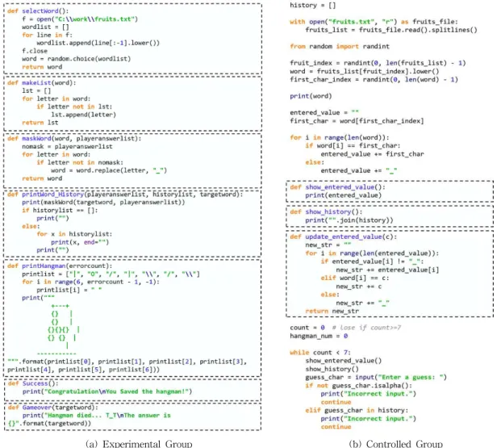Screen dimensions: 501x448
Task: Click the selectWord function definition line
Action: click(x=38, y=10)
